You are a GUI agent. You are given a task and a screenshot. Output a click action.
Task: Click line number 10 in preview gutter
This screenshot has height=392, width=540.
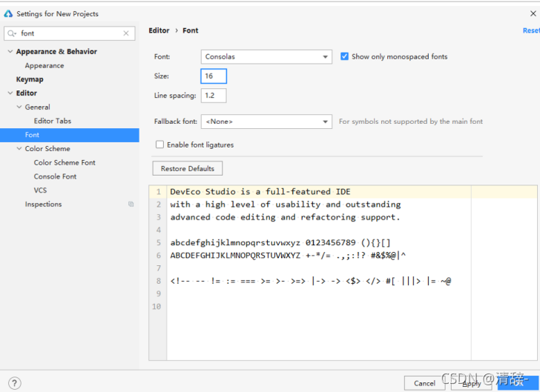[x=157, y=306]
